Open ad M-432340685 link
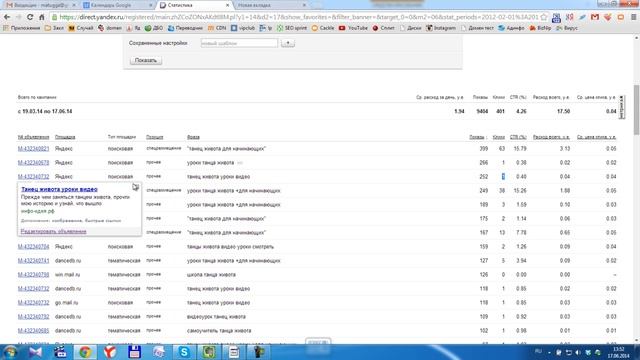This screenshot has width=640, height=360. [33, 331]
